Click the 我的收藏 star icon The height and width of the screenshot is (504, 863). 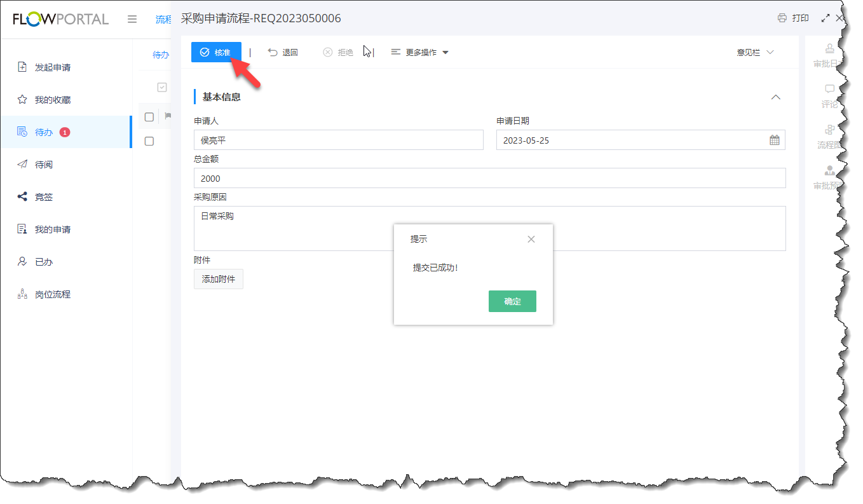click(22, 100)
